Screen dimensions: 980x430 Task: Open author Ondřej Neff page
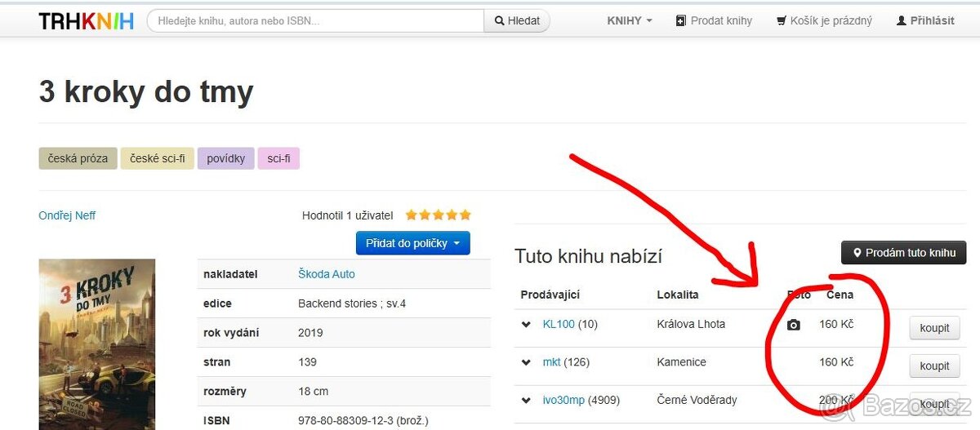(x=67, y=215)
